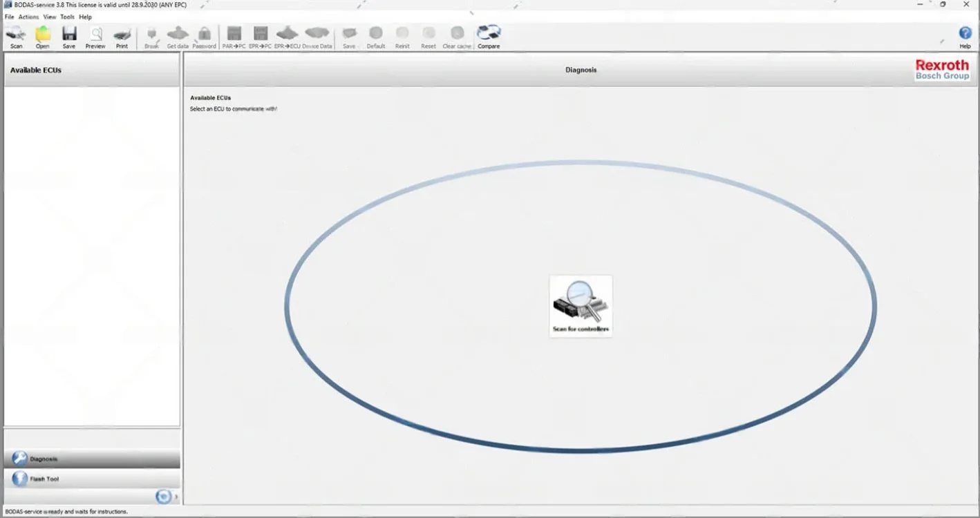This screenshot has height=518, width=980.
Task: Click the Print toolbar icon
Action: [x=122, y=36]
